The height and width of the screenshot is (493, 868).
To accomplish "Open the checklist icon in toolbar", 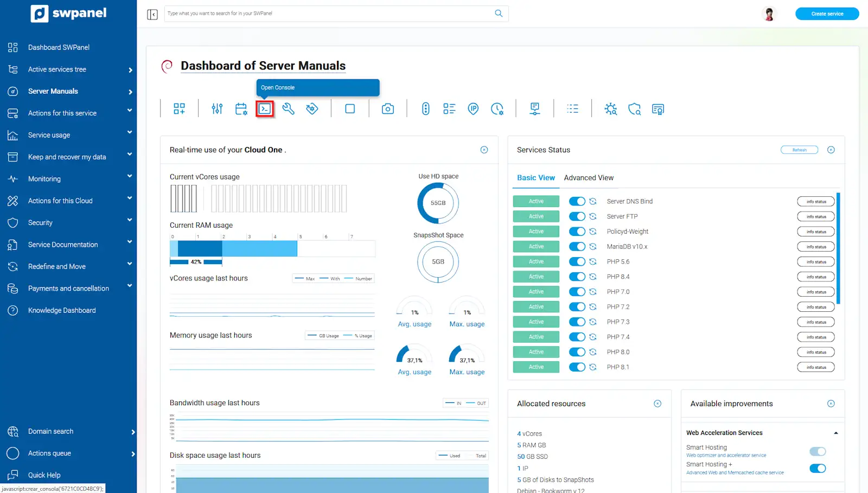I will [449, 109].
